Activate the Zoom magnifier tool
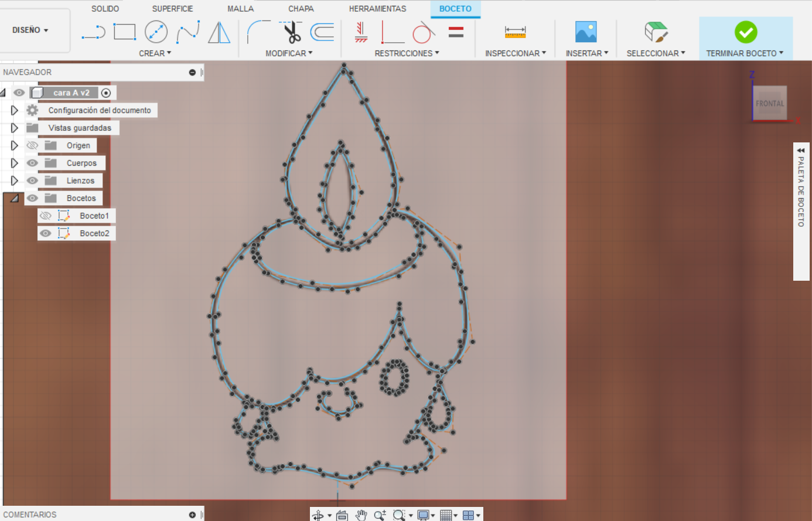 [380, 515]
